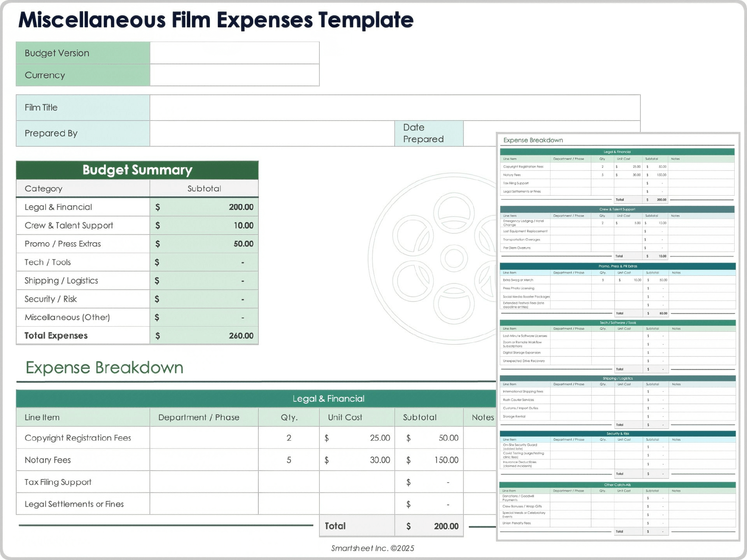Select the 'Promo / Press Extras' row label
The height and width of the screenshot is (560, 747).
[x=63, y=244]
